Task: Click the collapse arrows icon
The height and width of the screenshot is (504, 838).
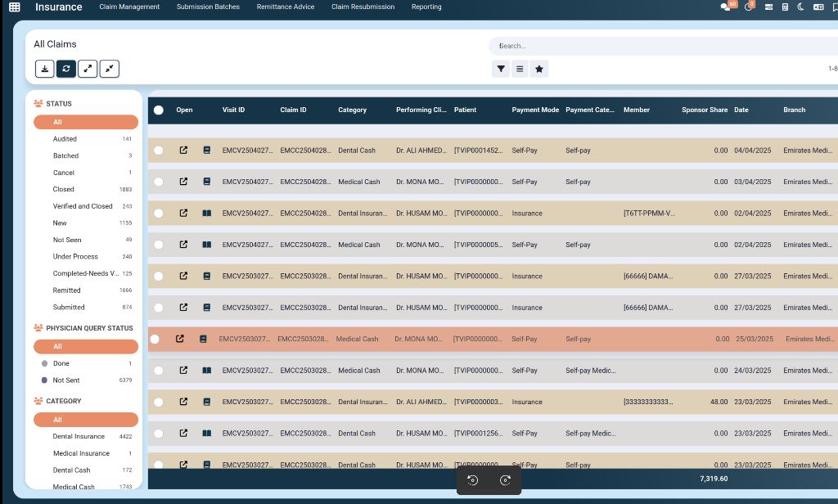Action: 110,69
